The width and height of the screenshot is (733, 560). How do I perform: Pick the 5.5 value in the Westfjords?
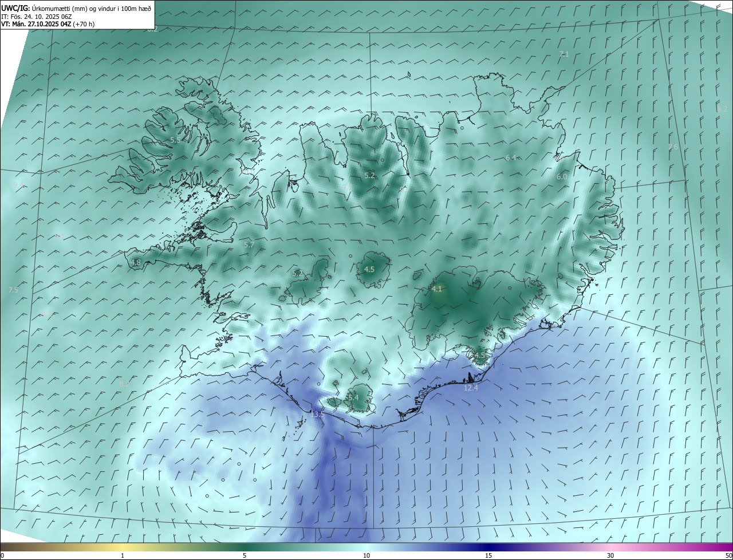click(175, 140)
